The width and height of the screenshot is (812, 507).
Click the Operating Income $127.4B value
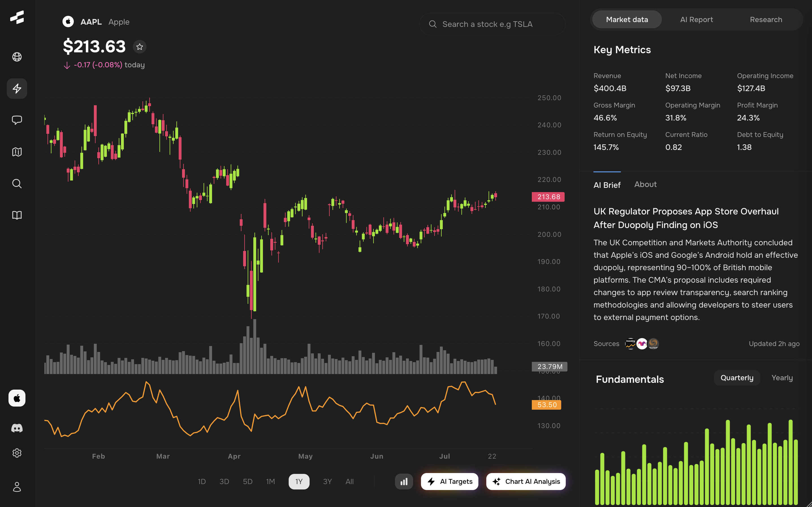tap(751, 89)
